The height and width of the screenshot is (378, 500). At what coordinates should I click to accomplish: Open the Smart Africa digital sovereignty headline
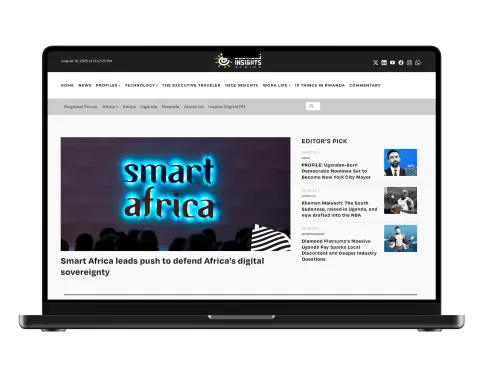162,266
